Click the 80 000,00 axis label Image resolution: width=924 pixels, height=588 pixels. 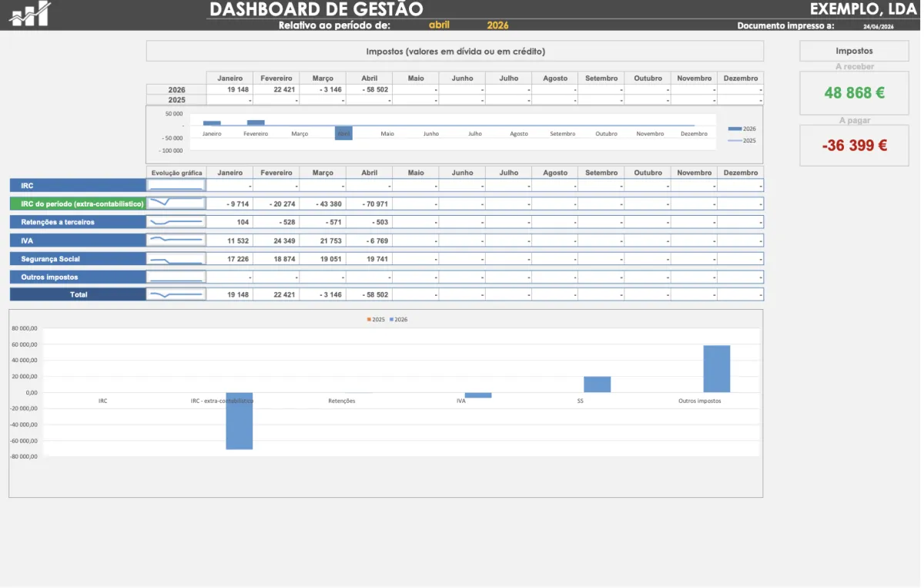coord(25,328)
